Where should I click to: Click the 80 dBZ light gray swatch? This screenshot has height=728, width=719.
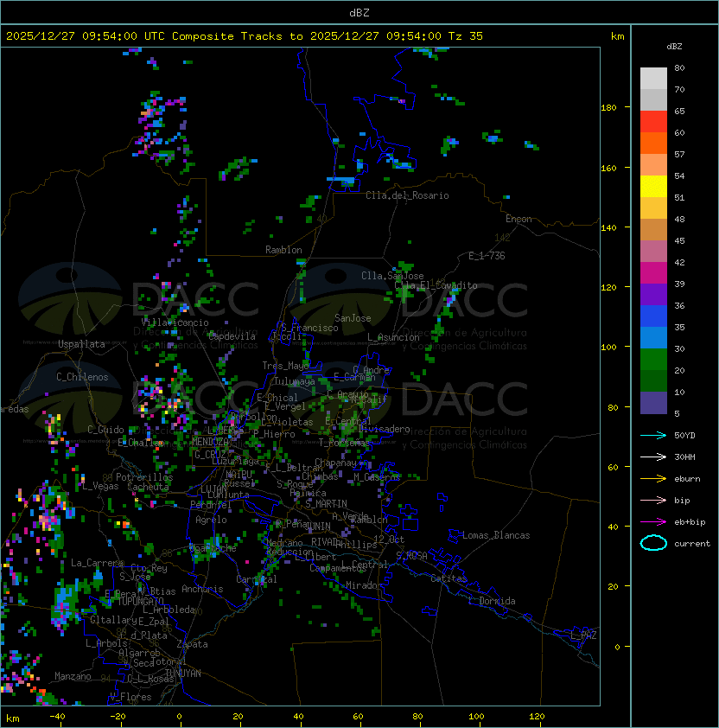pos(653,78)
